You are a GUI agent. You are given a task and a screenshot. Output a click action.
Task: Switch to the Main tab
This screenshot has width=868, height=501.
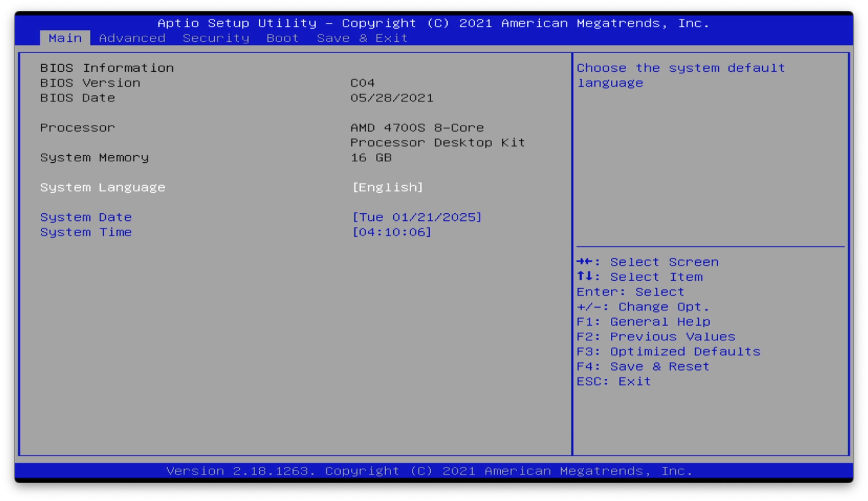point(65,38)
